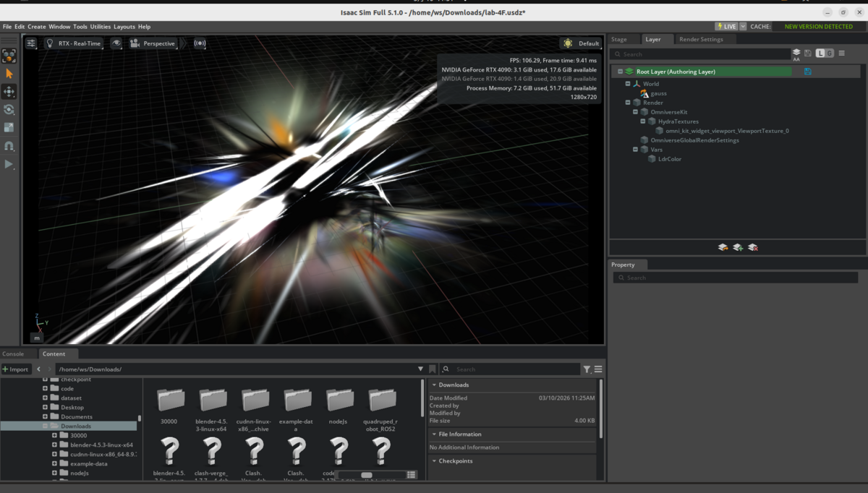Start simulation with the Play button

coord(9,165)
